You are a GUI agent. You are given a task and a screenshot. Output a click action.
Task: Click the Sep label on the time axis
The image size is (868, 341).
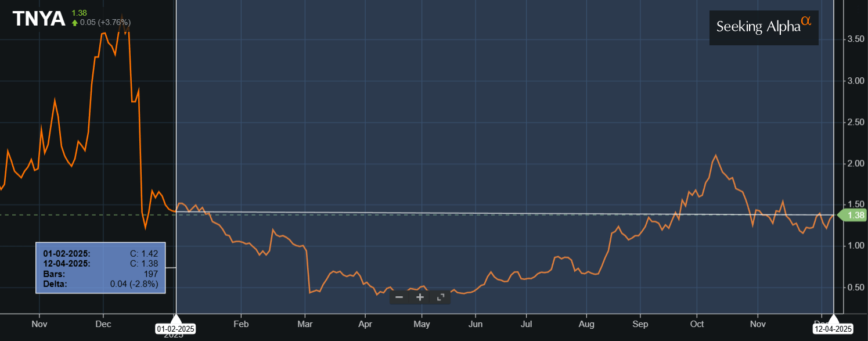pos(640,323)
